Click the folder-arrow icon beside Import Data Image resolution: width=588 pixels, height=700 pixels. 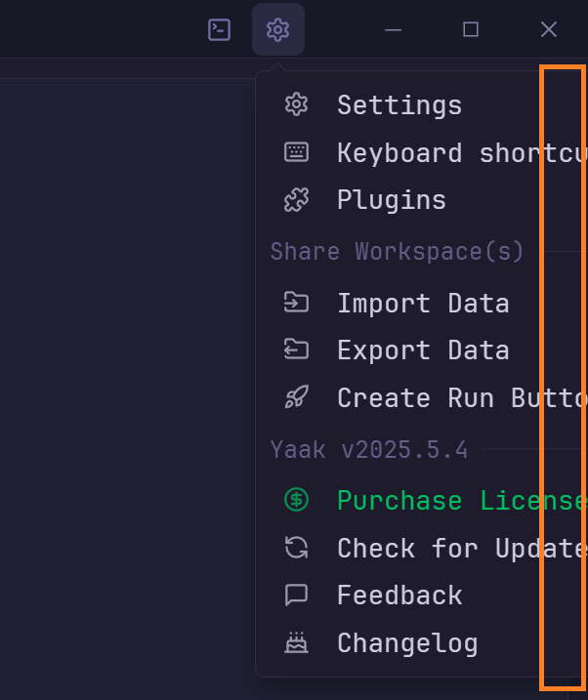point(296,303)
